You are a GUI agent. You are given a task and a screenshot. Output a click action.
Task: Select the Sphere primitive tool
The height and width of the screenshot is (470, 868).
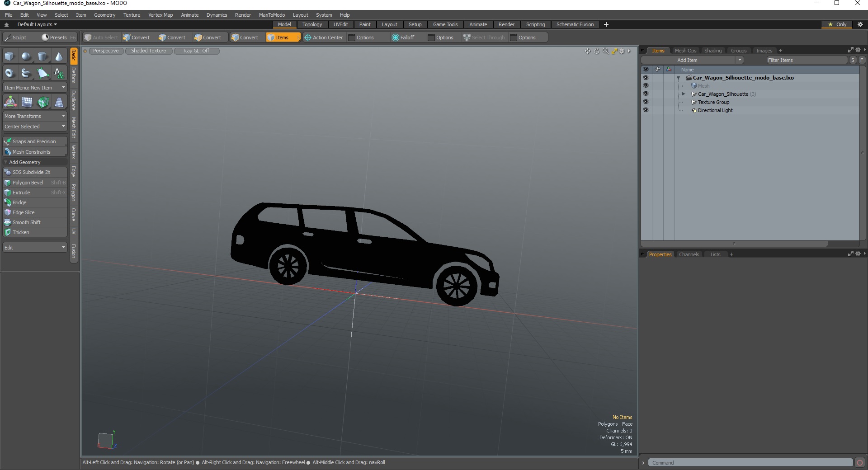(x=27, y=56)
